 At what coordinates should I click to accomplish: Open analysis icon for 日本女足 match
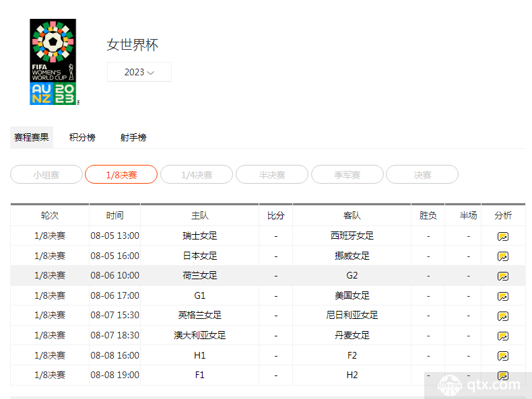503,256
